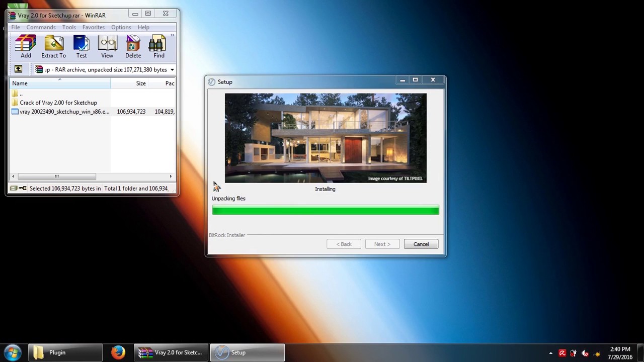Expand the WinRAR toolbar overflow chevron
Viewport: 644px width, 362px height.
[x=172, y=35]
